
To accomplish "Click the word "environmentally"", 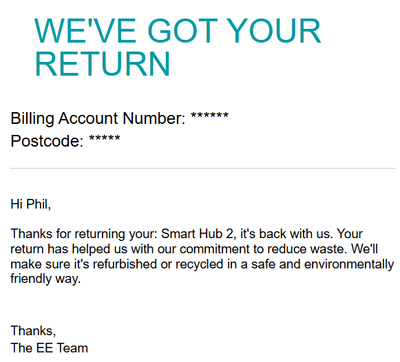I will click(349, 265).
